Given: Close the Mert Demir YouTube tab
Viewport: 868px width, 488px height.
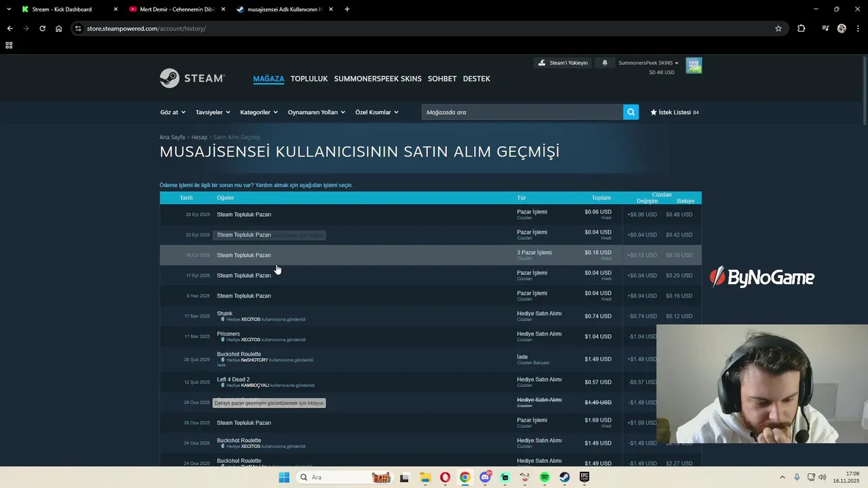Looking at the screenshot, I should 223,9.
